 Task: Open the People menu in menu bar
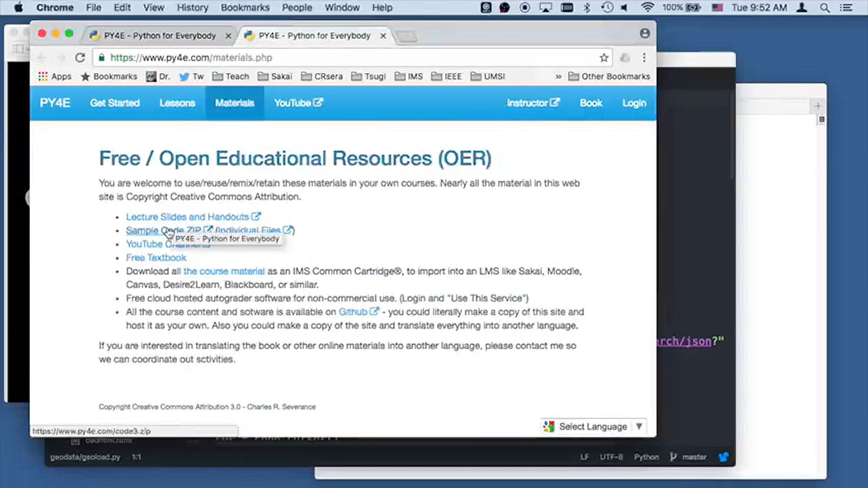point(297,7)
